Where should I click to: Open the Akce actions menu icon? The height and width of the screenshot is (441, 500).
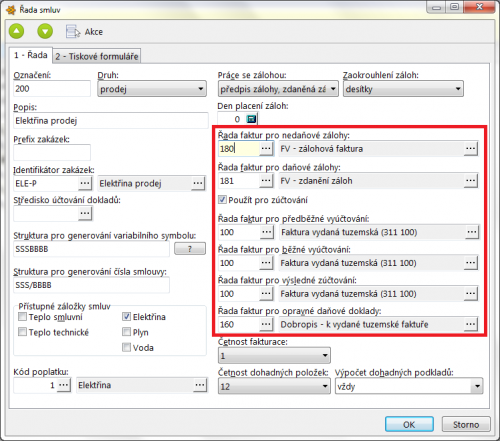pos(73,32)
